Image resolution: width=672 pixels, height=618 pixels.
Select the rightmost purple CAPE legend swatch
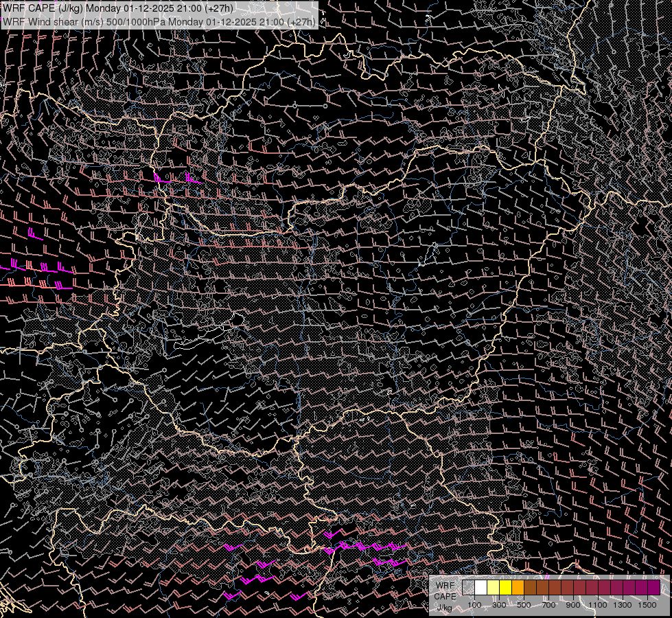[653, 588]
